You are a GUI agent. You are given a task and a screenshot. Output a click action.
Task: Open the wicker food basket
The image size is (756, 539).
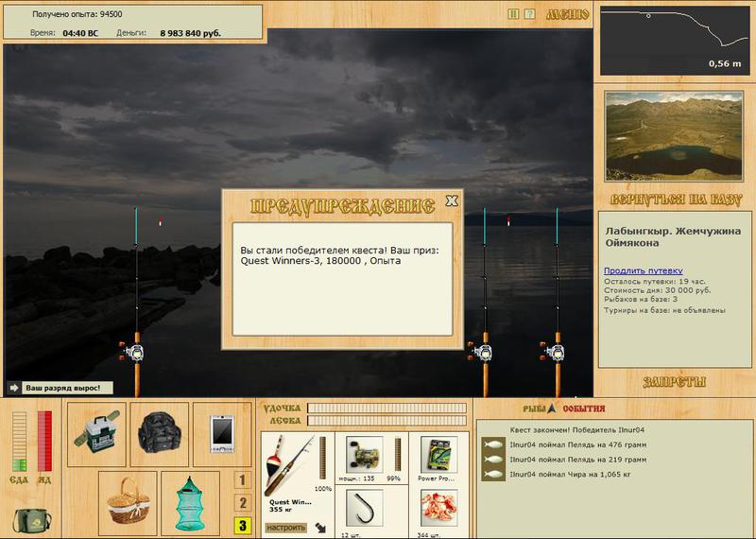pyautogui.click(x=128, y=502)
